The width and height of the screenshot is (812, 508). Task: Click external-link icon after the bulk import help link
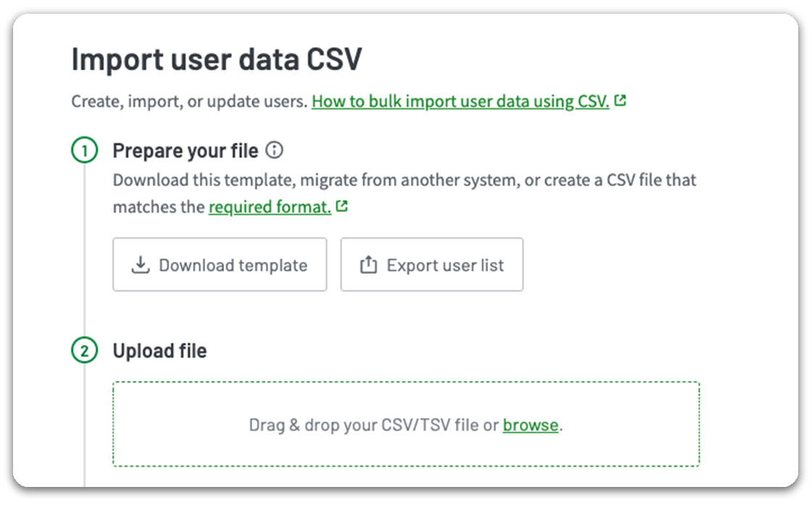620,101
